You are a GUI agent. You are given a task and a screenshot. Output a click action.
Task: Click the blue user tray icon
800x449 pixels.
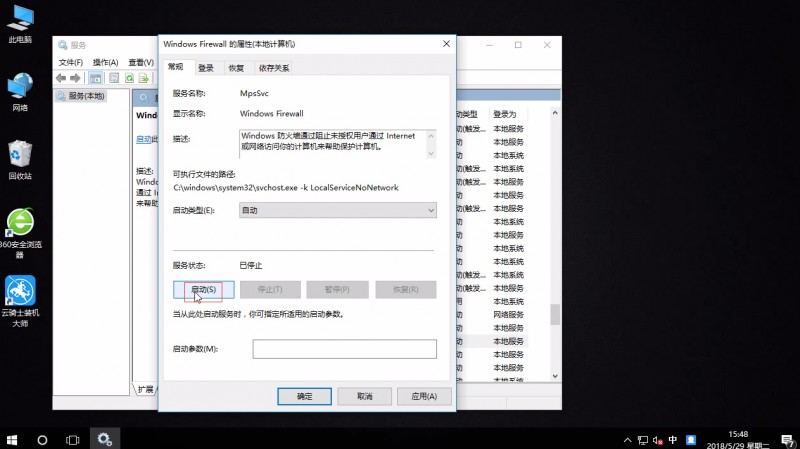point(691,440)
